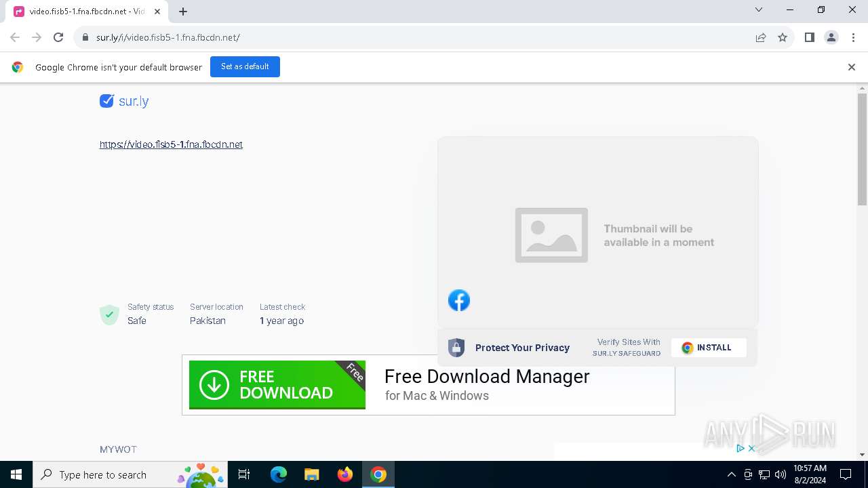Click the Pakistan server location text
The image size is (868, 488).
coord(208,321)
